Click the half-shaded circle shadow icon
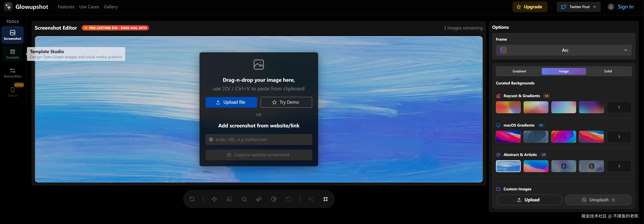644x224 pixels. [274, 199]
